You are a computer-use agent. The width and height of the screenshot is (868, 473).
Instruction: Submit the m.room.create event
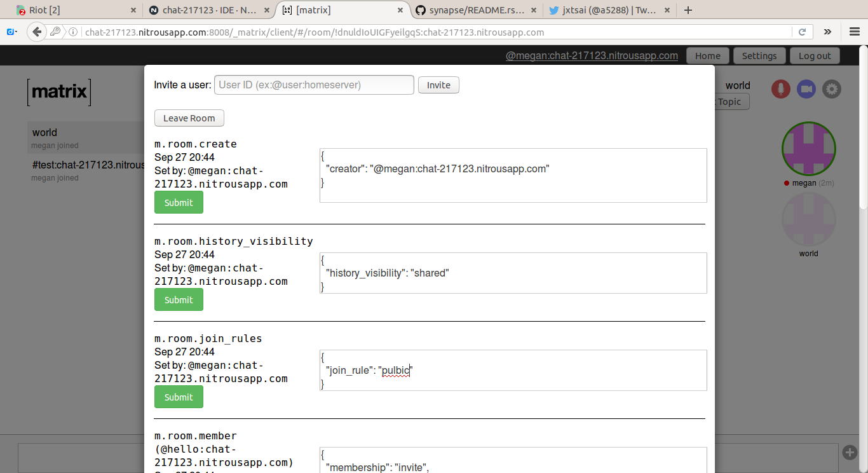179,202
